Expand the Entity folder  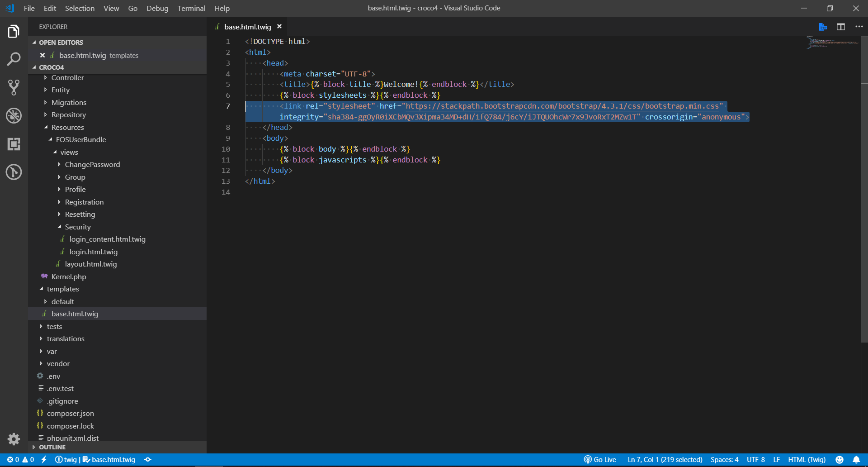46,90
